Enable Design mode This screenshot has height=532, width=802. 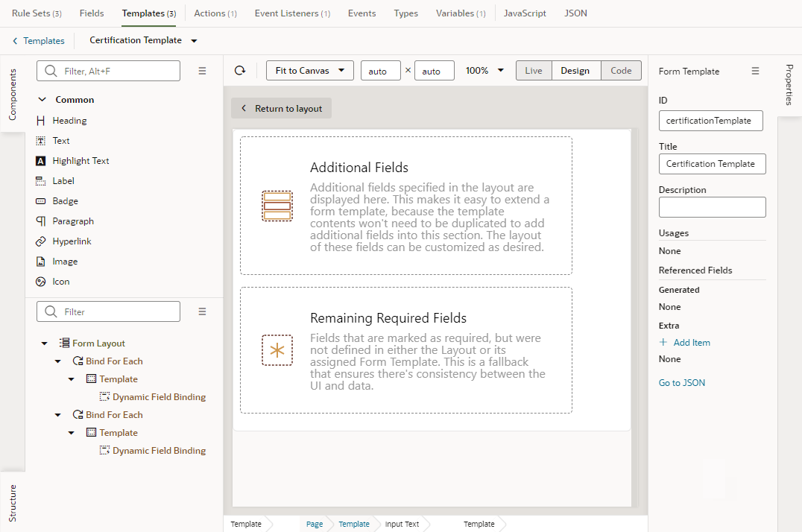[x=575, y=69]
